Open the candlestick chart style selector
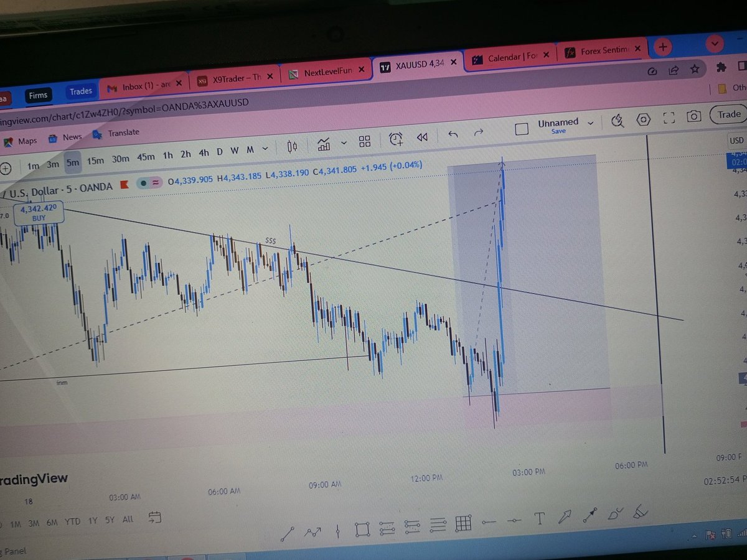 point(292,147)
